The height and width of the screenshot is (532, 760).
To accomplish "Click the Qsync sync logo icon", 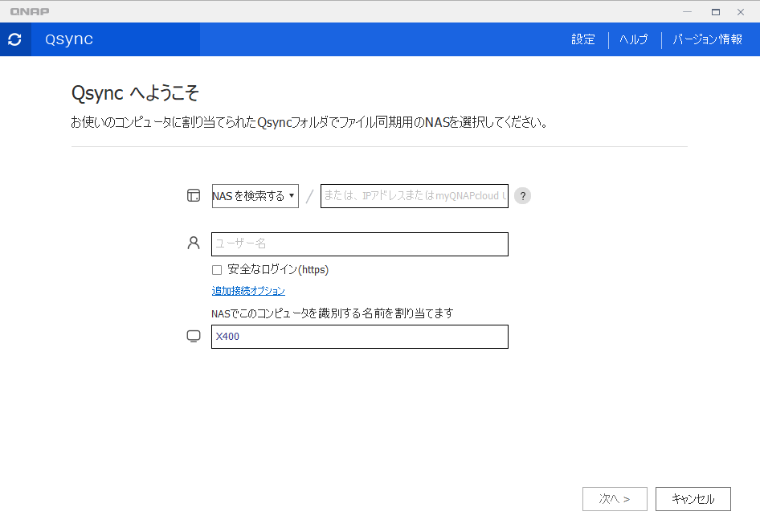I will pos(15,39).
